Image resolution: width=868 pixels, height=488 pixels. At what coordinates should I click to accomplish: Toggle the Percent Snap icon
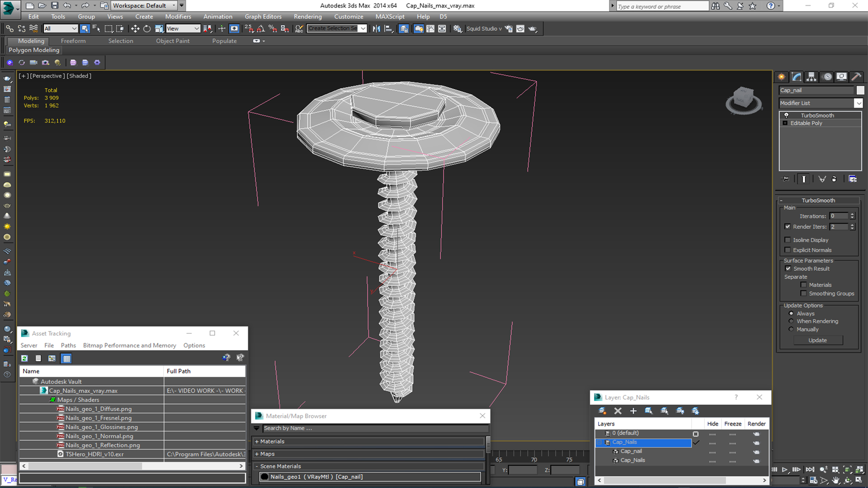coord(273,28)
